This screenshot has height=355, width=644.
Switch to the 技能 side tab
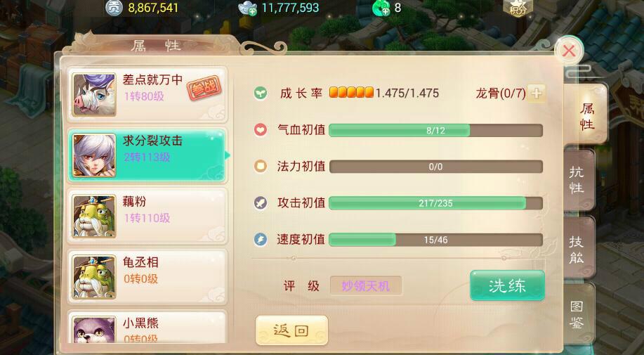[x=578, y=248]
